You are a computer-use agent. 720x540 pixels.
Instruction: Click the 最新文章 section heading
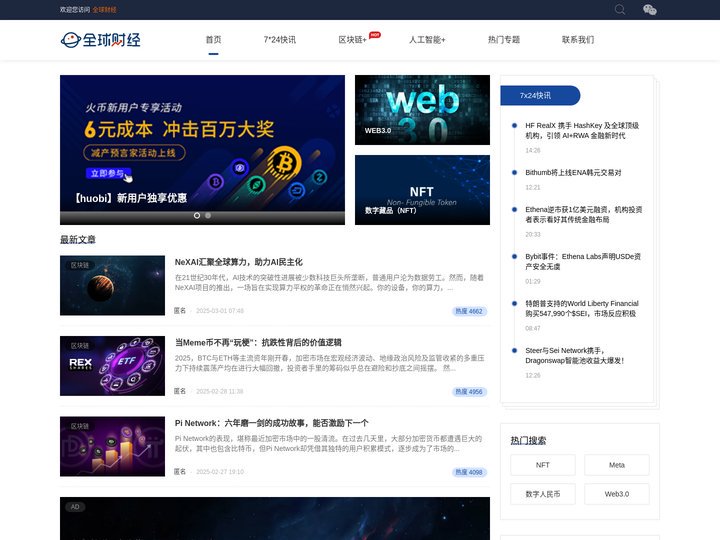tap(78, 240)
